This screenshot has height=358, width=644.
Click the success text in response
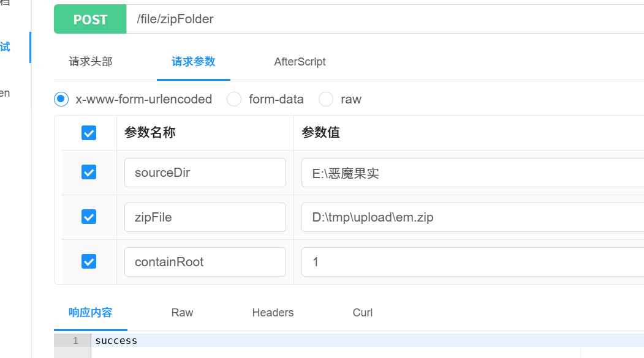116,341
